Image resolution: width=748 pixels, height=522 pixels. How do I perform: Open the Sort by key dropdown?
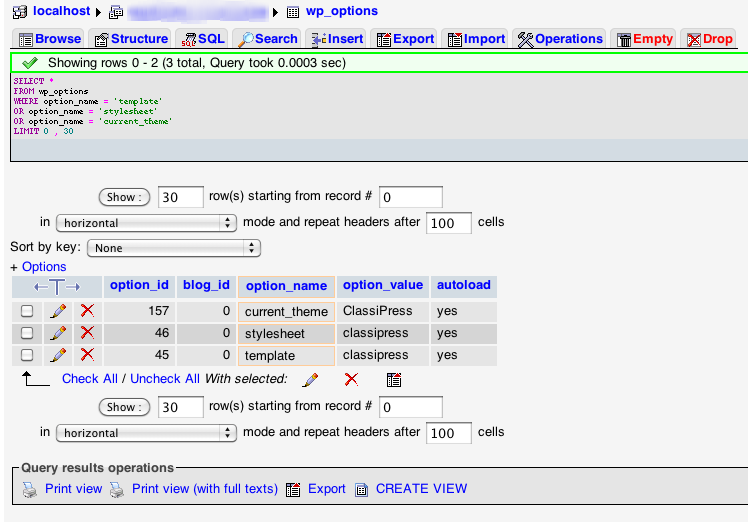(174, 248)
